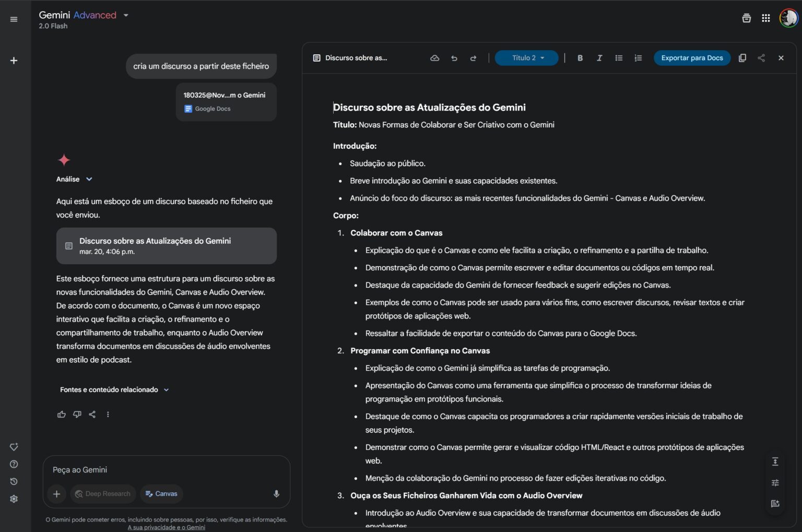The image size is (802, 532).
Task: Toggle bold formatting in canvas toolbar
Action: tap(580, 58)
